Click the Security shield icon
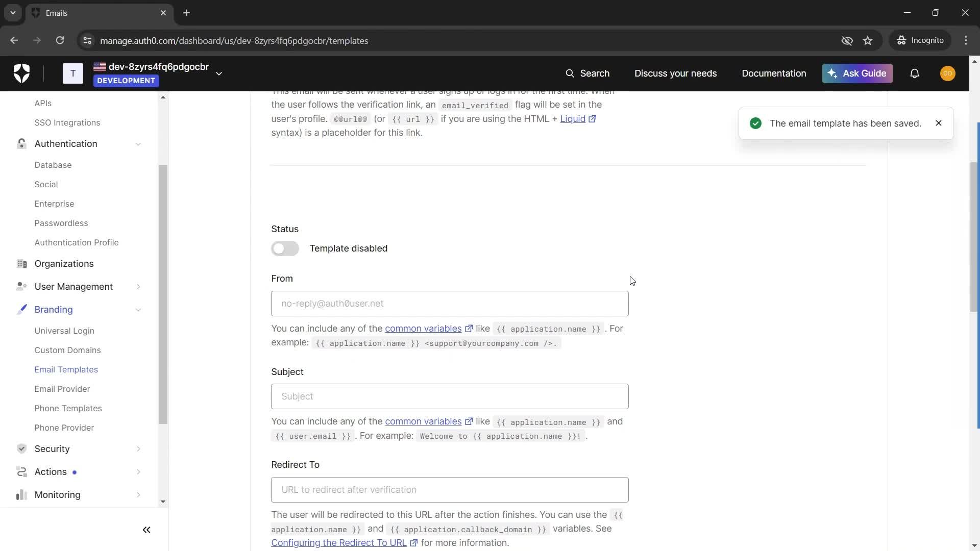Image resolution: width=980 pixels, height=551 pixels. [x=21, y=449]
